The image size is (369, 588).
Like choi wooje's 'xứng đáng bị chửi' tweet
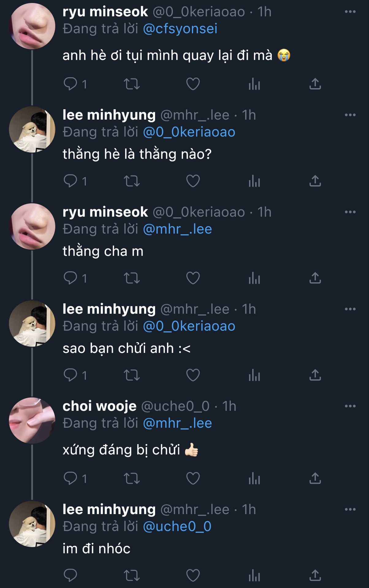click(x=193, y=478)
